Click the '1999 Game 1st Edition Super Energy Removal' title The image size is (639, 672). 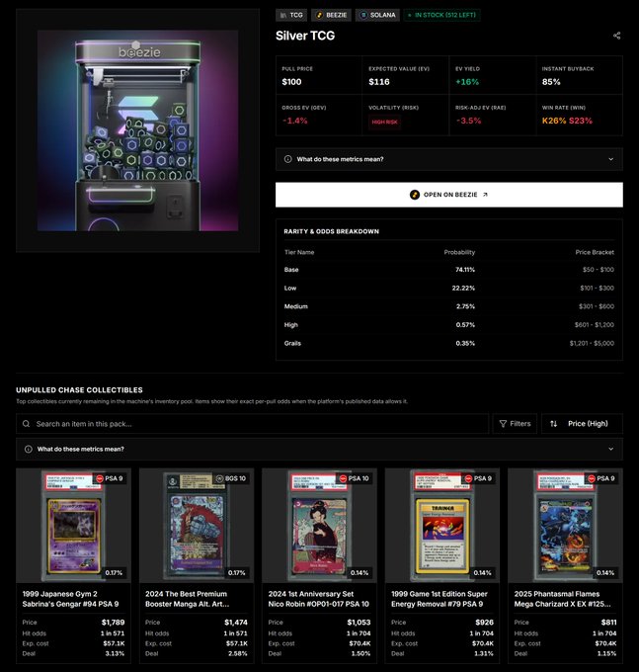(439, 599)
